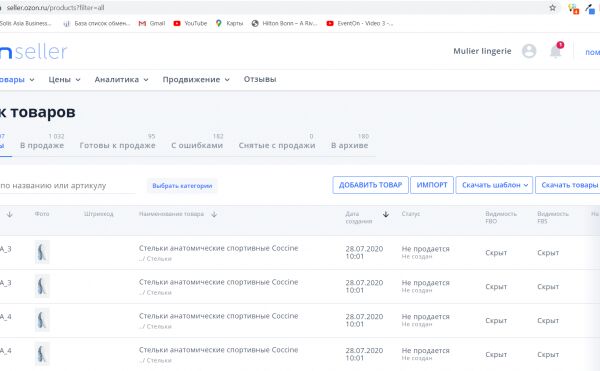Screen dimensions: 600x371
Task: Click the search by name or article field
Action: (x=67, y=186)
